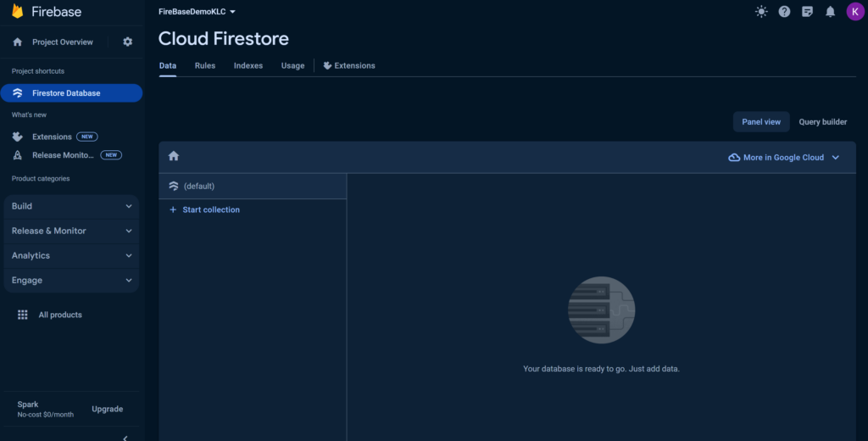Click the Firebase logo
Viewport: 868px width, 441px height.
[x=17, y=12]
